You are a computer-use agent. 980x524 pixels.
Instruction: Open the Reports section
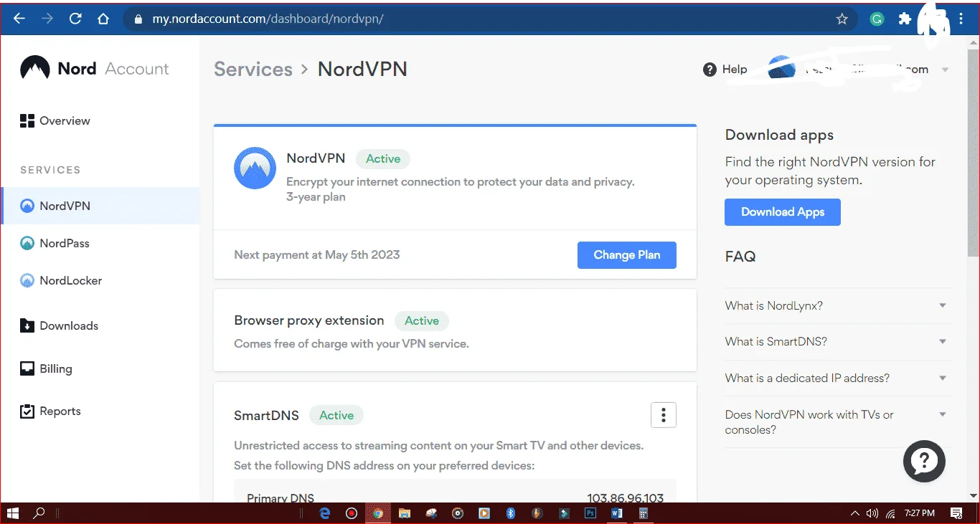click(50, 411)
